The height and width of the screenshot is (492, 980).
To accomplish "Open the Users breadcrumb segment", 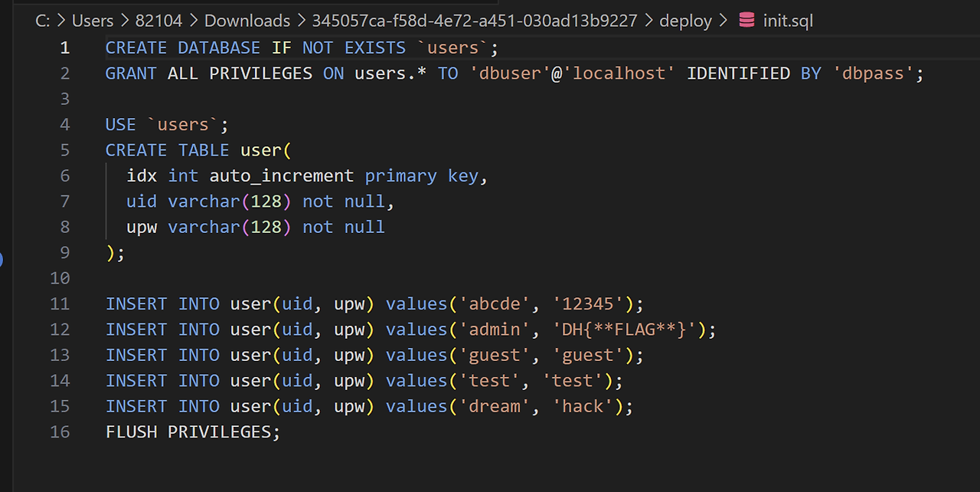I will point(92,21).
